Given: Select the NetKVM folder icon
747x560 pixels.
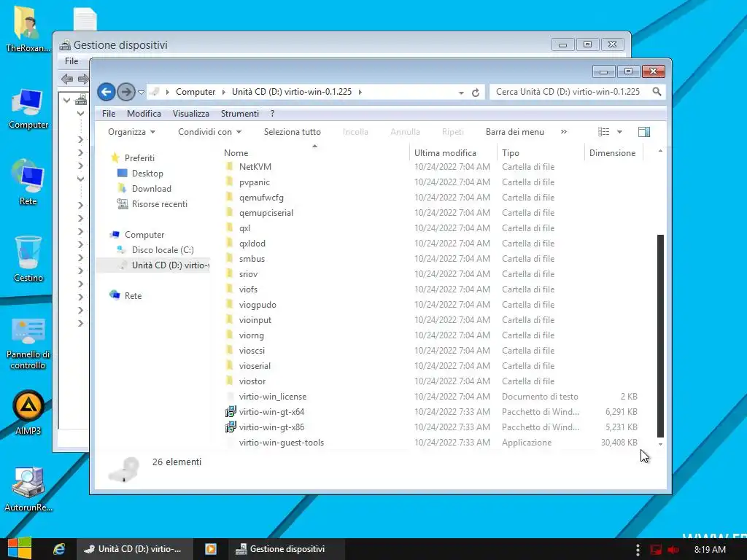Looking at the screenshot, I should pos(230,167).
